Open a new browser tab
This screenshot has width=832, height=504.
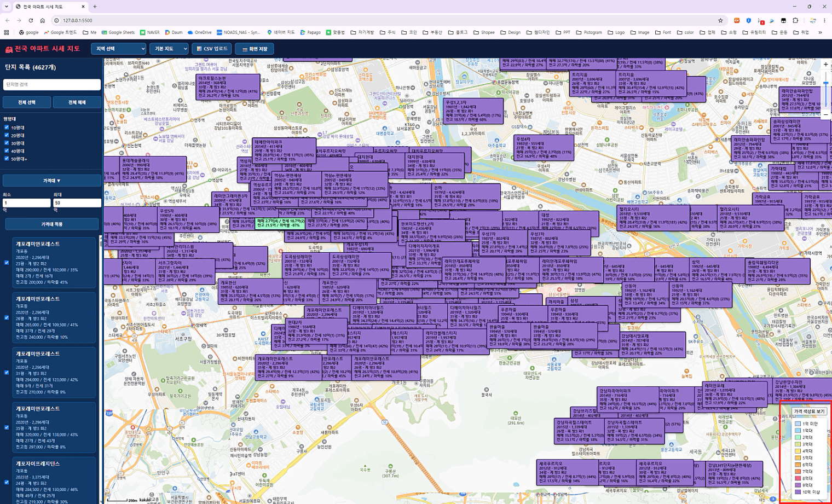pyautogui.click(x=95, y=7)
